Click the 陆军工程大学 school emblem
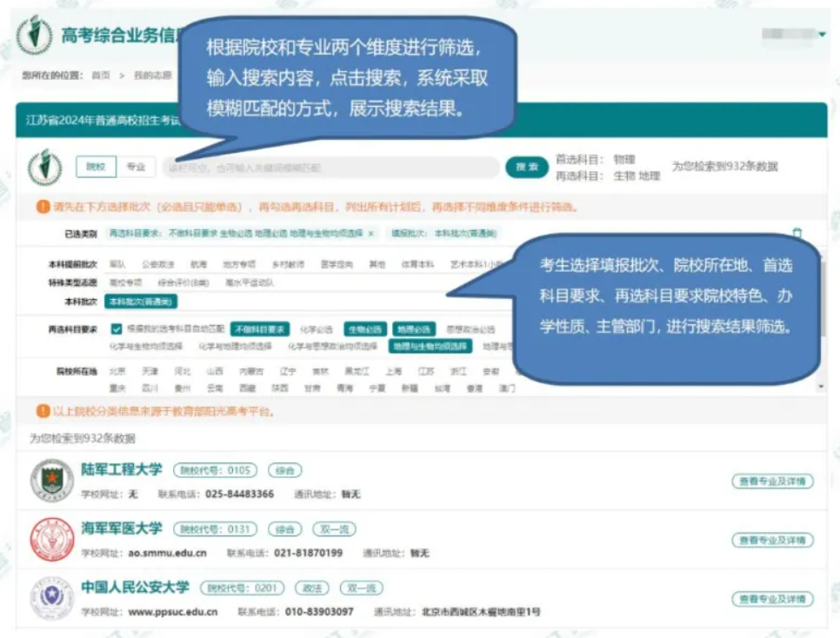Screen dimensions: 840x638 click(51, 480)
